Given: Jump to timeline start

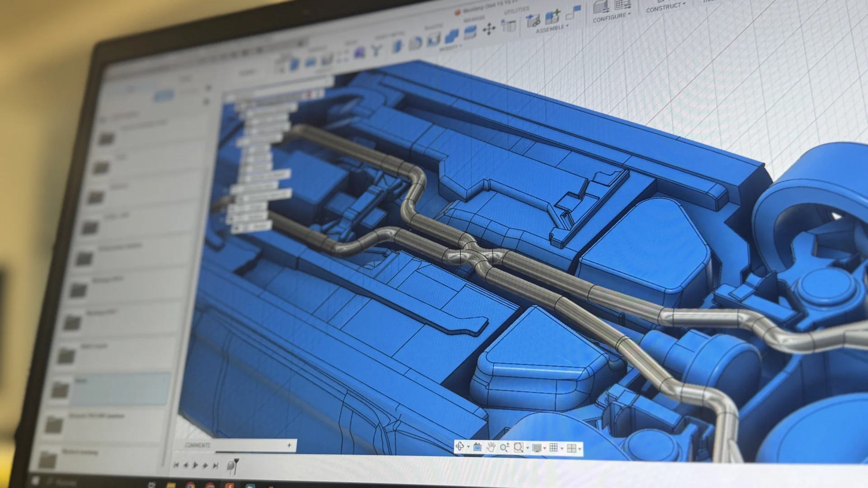Looking at the screenshot, I should (x=176, y=465).
